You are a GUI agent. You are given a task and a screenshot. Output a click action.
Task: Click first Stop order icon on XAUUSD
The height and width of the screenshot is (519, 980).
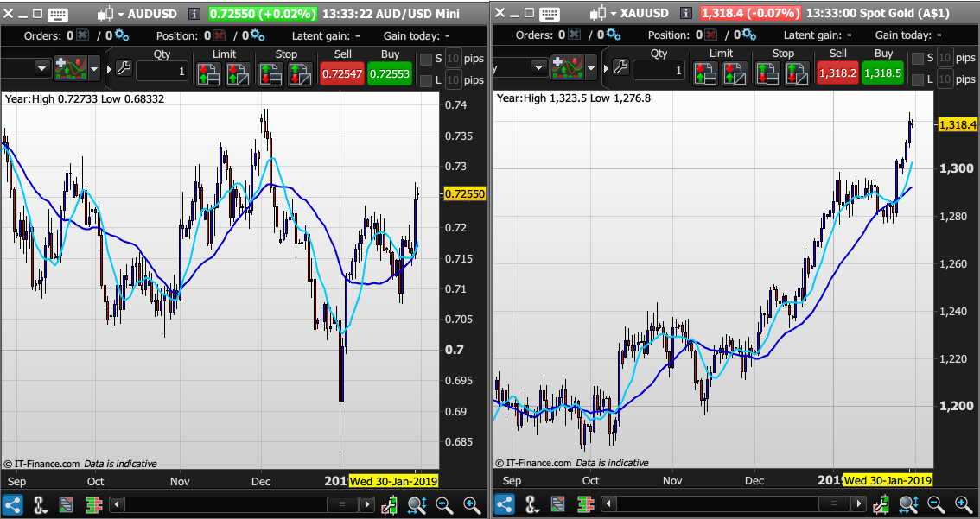click(x=767, y=73)
